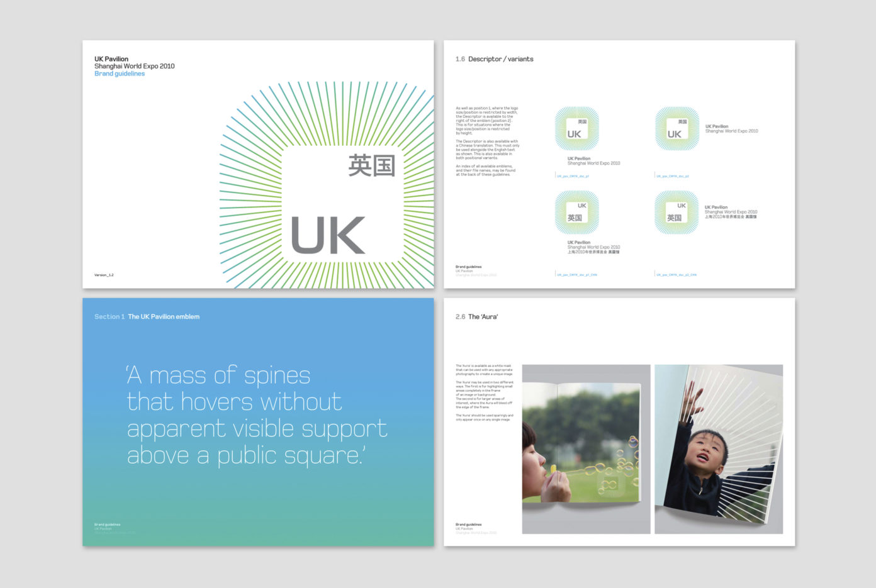Screen dimensions: 876x588
Task: Select bottom-left emblem with Chinese descriptor below
Action: [x=576, y=213]
